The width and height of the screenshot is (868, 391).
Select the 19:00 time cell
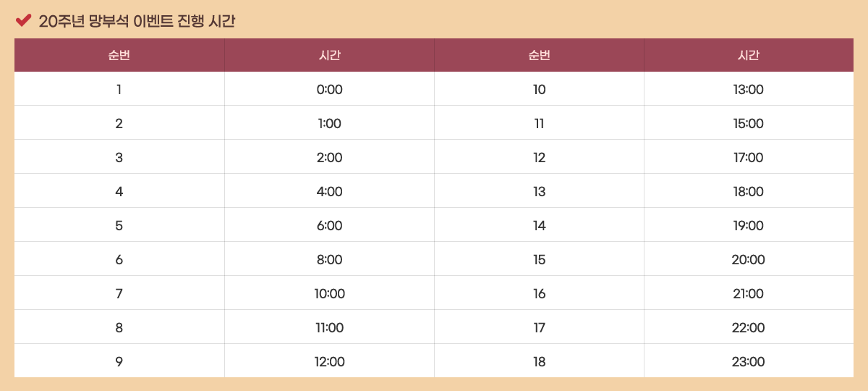(x=748, y=226)
